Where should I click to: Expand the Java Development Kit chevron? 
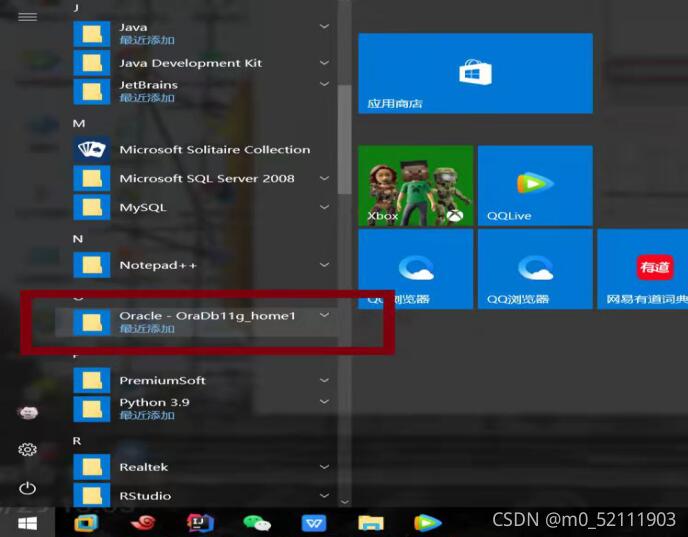tap(324, 63)
